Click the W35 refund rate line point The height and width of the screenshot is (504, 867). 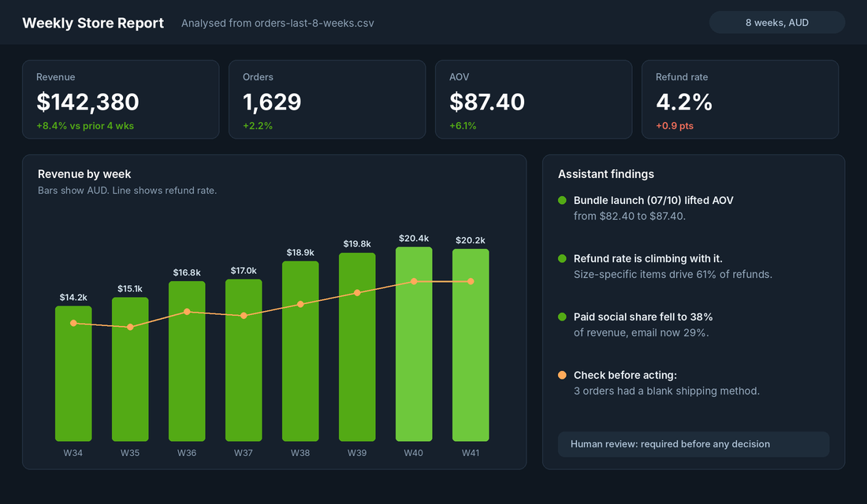tap(130, 327)
